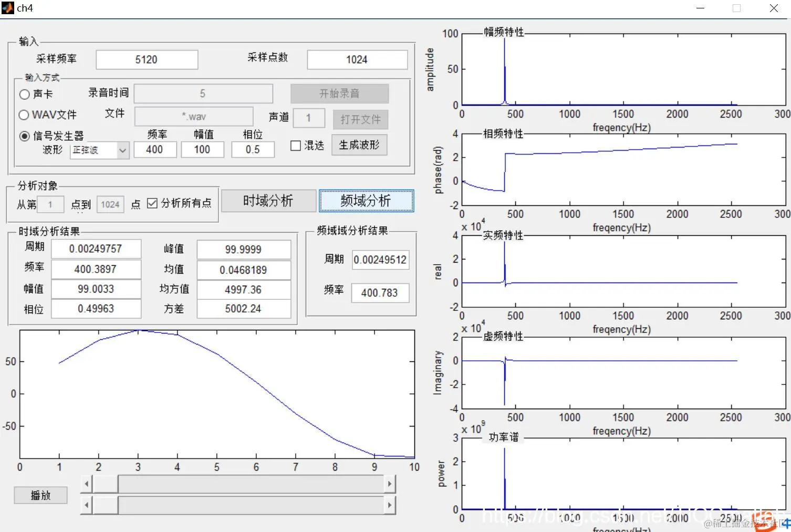Viewport: 791px width, 532px height.
Task: Click the 生成波形 button
Action: pos(359,145)
